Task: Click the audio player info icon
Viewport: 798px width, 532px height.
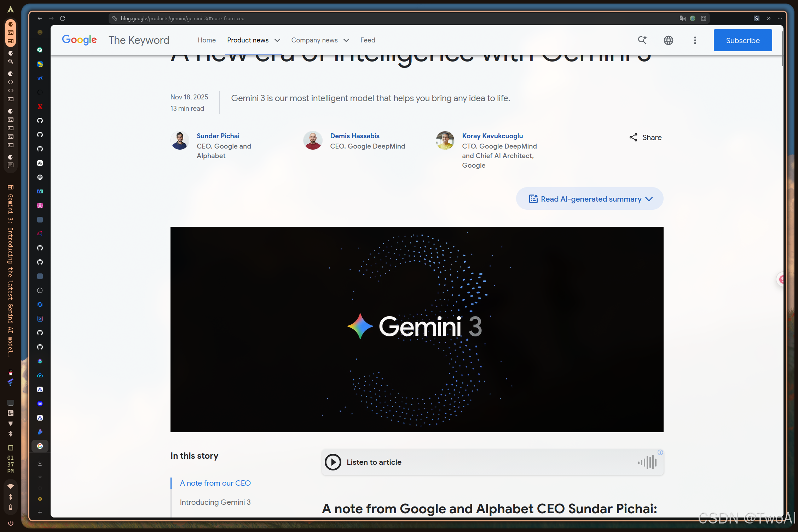Action: point(660,452)
